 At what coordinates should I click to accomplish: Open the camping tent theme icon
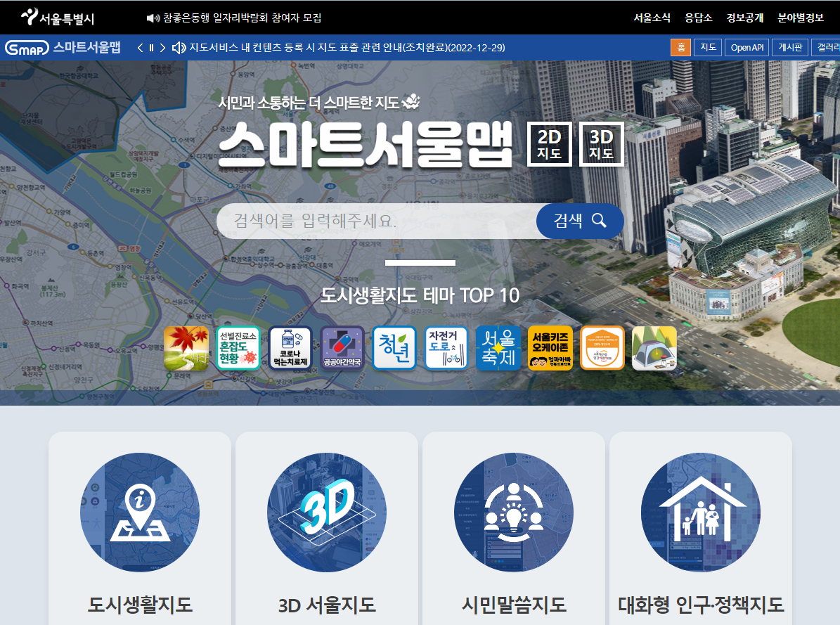pos(654,349)
